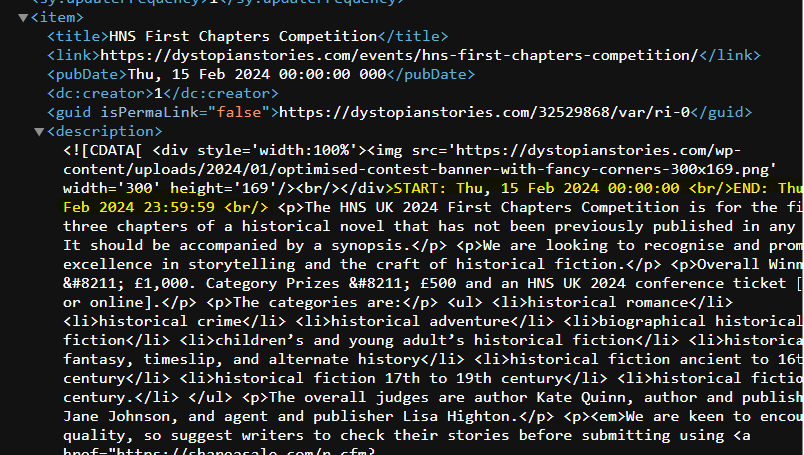Click the dc:creator opening tag
804x455 pixels.
[100, 93]
